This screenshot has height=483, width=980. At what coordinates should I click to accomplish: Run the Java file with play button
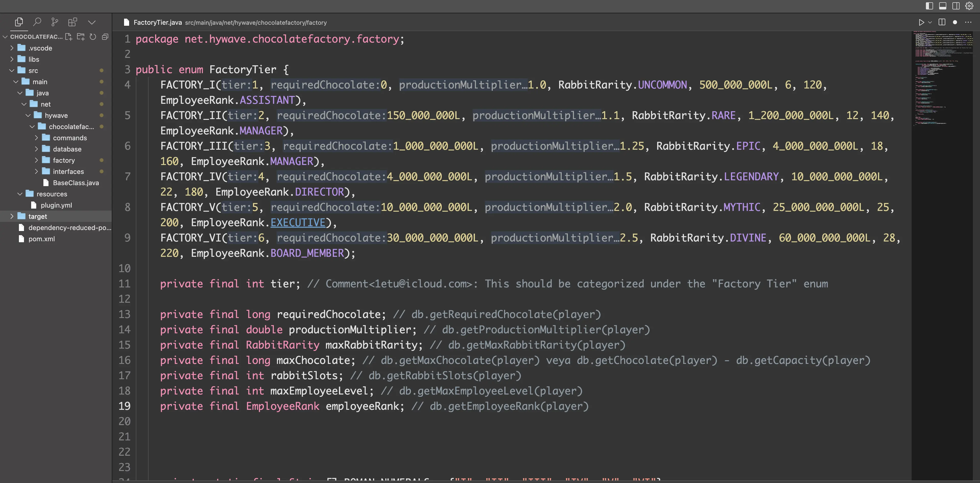[x=921, y=22]
